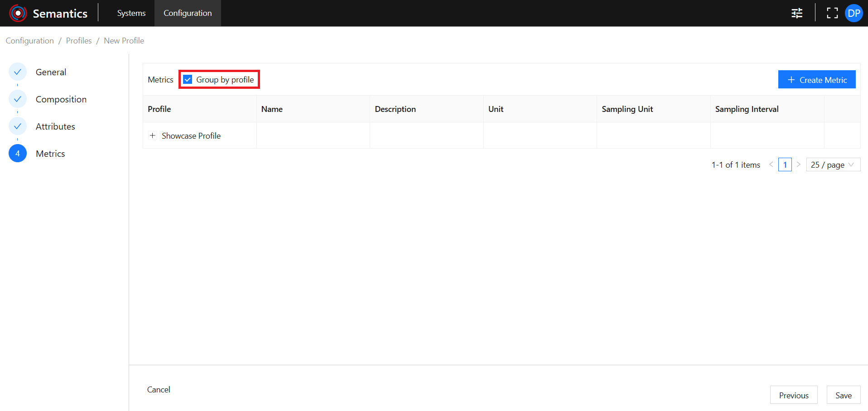Click the Previous button
Screen dimensions: 868x411
coord(794,395)
